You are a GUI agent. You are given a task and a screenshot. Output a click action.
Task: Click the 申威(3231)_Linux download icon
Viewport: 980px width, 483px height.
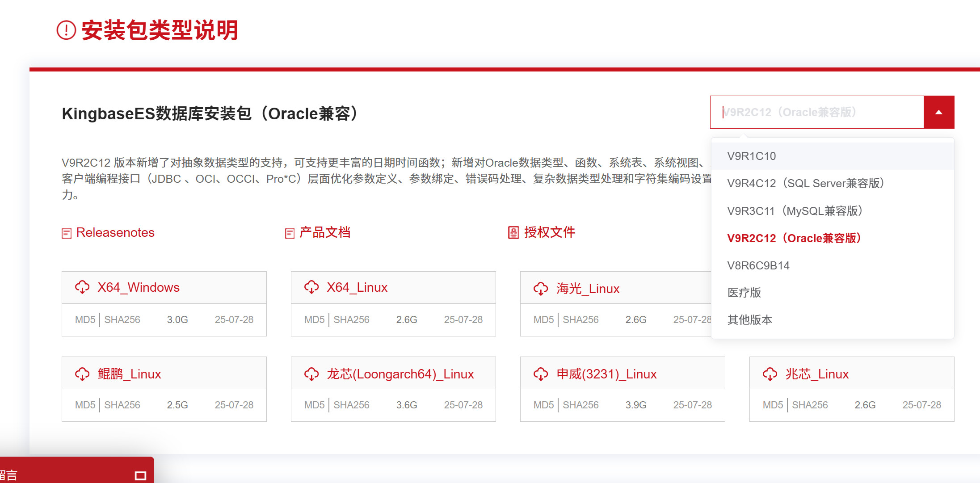coord(541,374)
